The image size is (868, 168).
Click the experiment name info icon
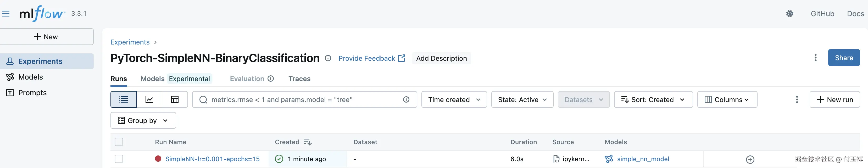pos(328,58)
